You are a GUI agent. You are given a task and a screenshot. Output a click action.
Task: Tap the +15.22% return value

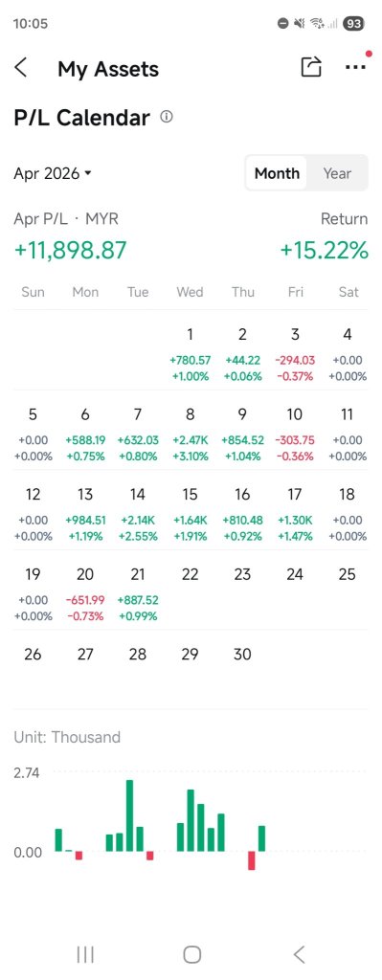[324, 250]
